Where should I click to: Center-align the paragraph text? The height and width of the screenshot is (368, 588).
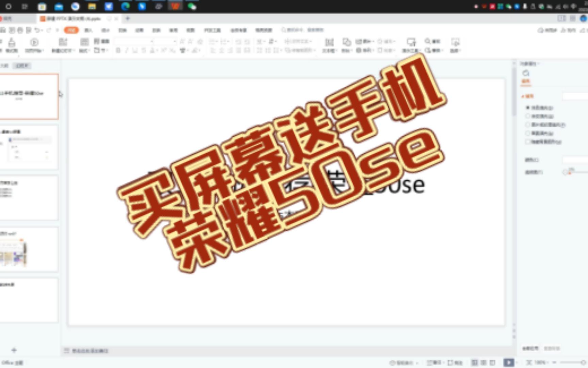click(x=222, y=50)
